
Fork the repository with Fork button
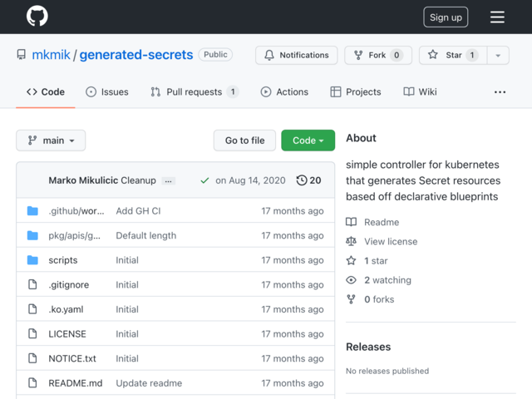point(378,55)
